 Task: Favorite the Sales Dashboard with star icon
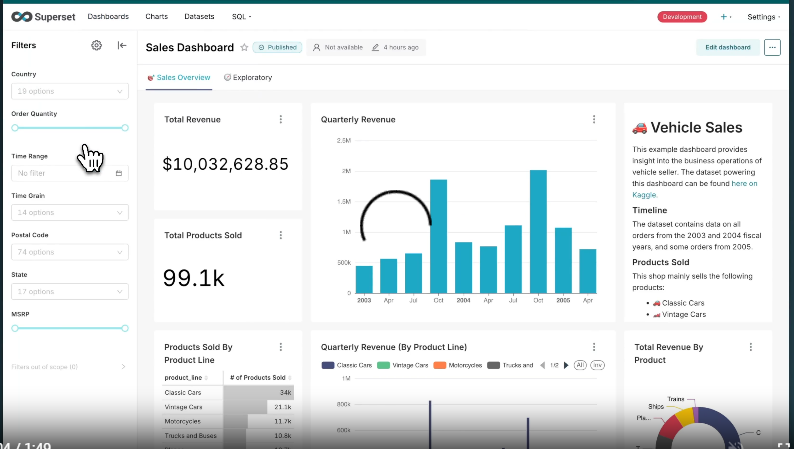(x=244, y=48)
